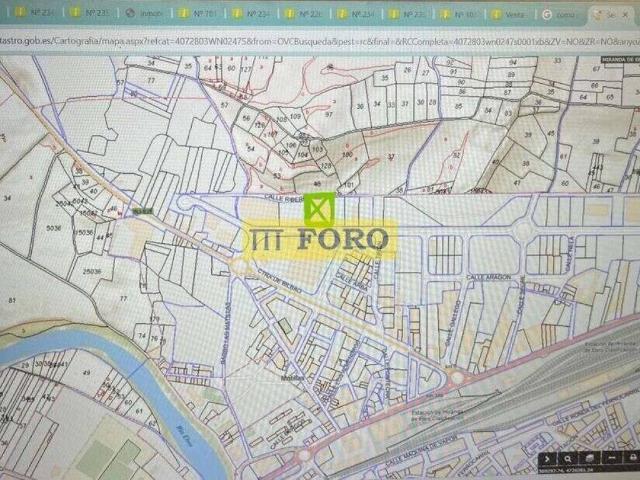This screenshot has height=480, width=640.
Task: Close the active 'Se...' browser tab
Action: [625, 15]
